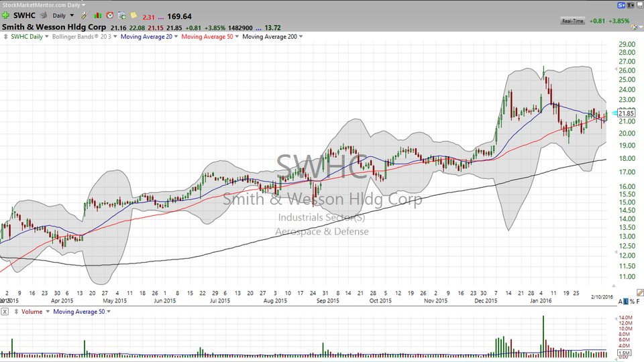Click the blue S dropdown icon
The image size is (644, 362).
point(621,5)
